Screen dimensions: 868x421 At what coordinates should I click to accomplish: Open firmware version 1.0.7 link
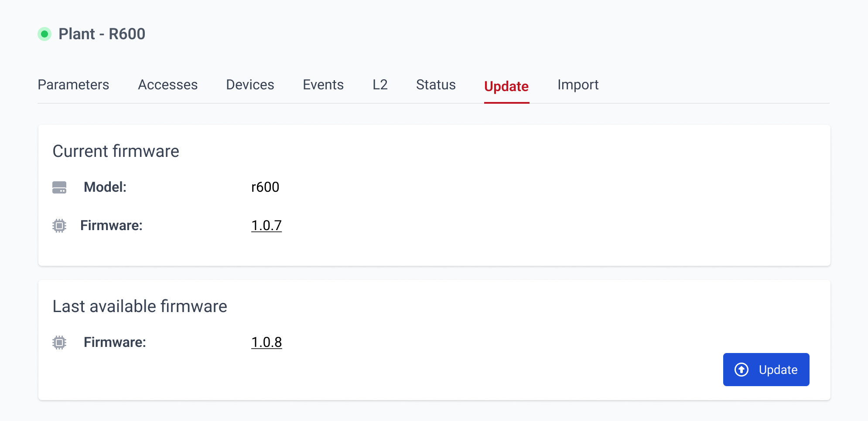[267, 225]
